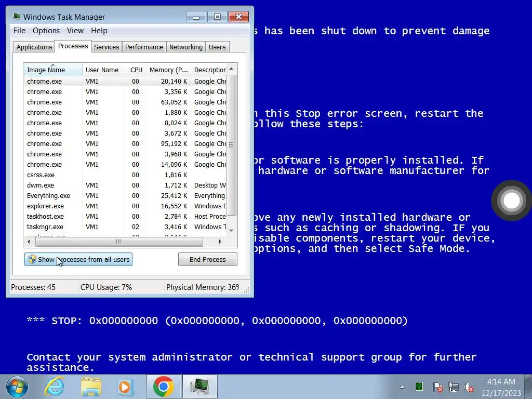Screen dimensions: 532x399
Task: Open the network status tray icon
Action: pyautogui.click(x=453, y=387)
